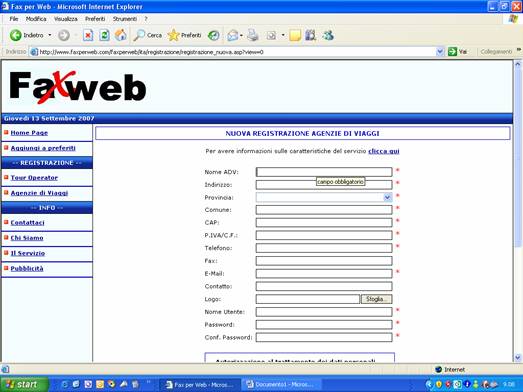Click the forward arrow icon in toolbar
Image resolution: width=523 pixels, height=392 pixels.
coord(64,35)
